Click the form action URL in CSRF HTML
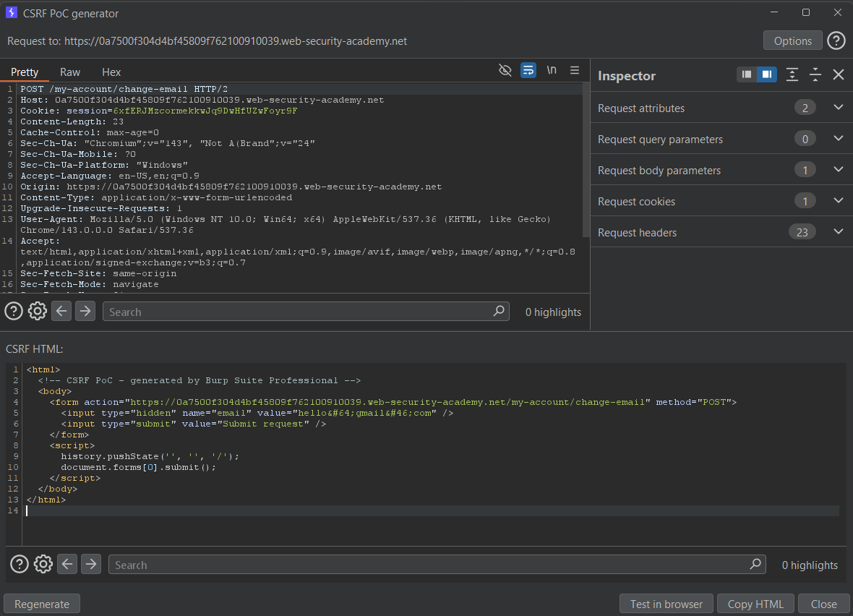This screenshot has height=616, width=853. coord(387,402)
